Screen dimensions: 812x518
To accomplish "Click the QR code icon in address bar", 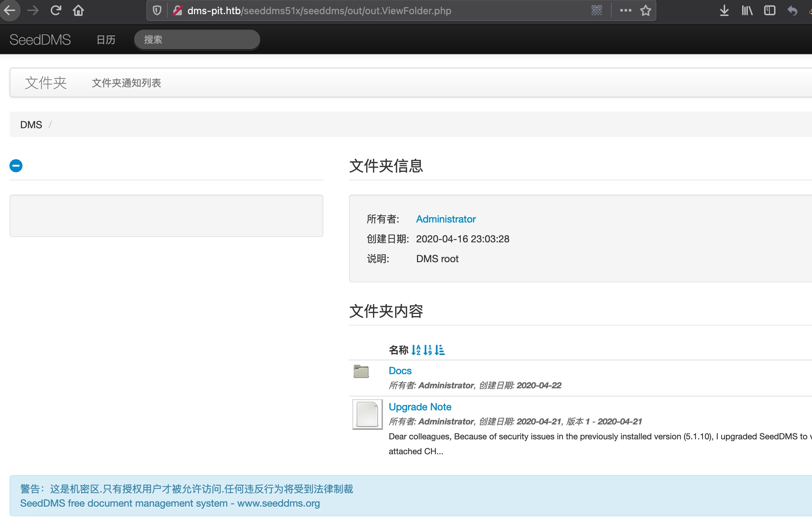I will (597, 11).
